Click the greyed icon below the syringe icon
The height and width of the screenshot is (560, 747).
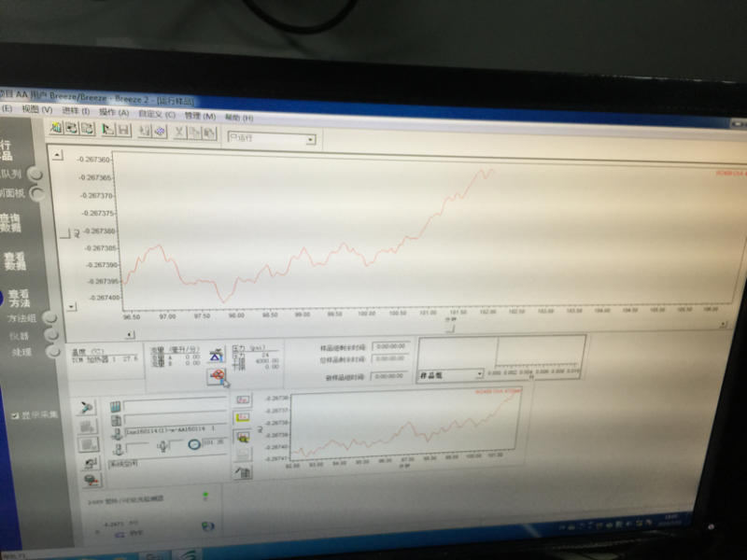coord(87,427)
